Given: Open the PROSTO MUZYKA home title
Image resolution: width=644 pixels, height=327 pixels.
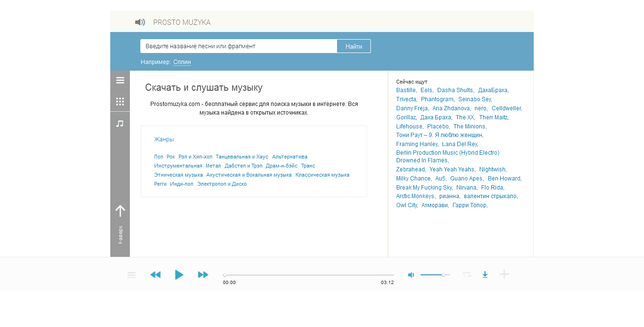Looking at the screenshot, I should pos(182,22).
